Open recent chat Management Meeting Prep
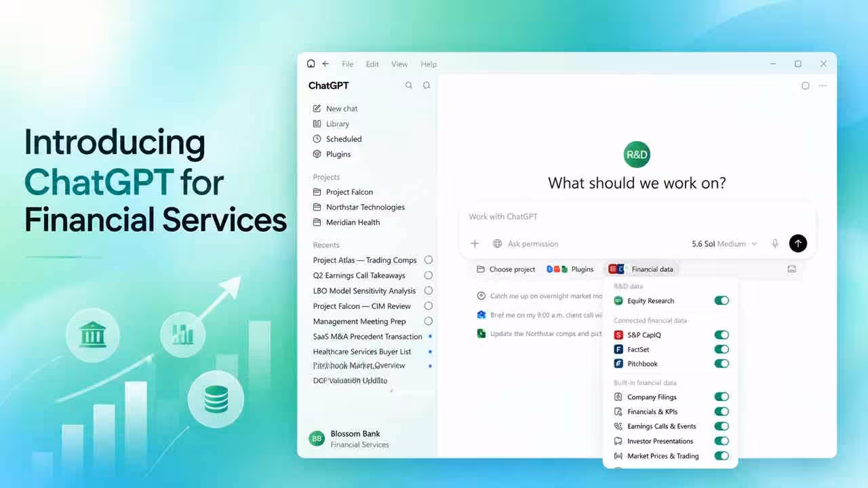 click(x=359, y=321)
